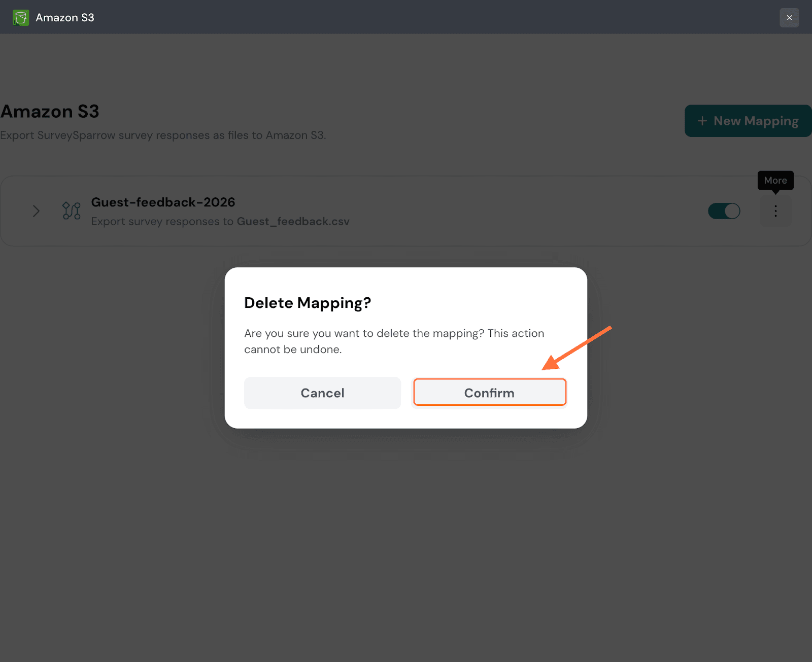Click 'Export survey responses to' subtitle text
Screen dimensions: 812x662
162,222
